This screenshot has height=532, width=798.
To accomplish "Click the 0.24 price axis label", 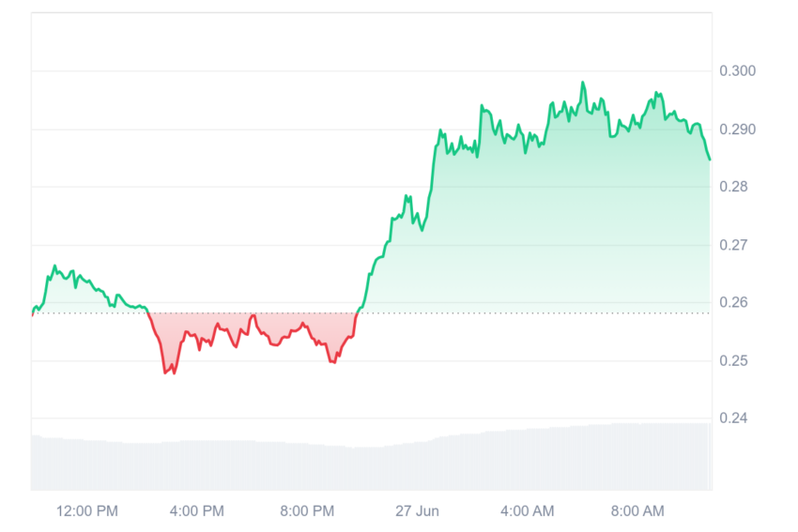I will click(733, 418).
